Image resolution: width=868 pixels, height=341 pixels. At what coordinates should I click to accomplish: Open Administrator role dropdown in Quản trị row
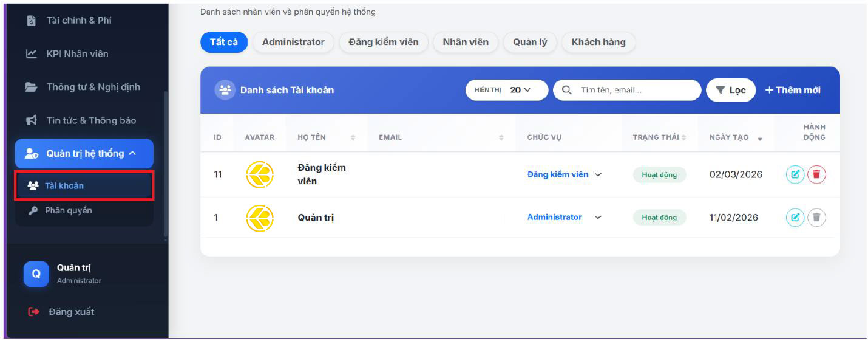(x=564, y=217)
